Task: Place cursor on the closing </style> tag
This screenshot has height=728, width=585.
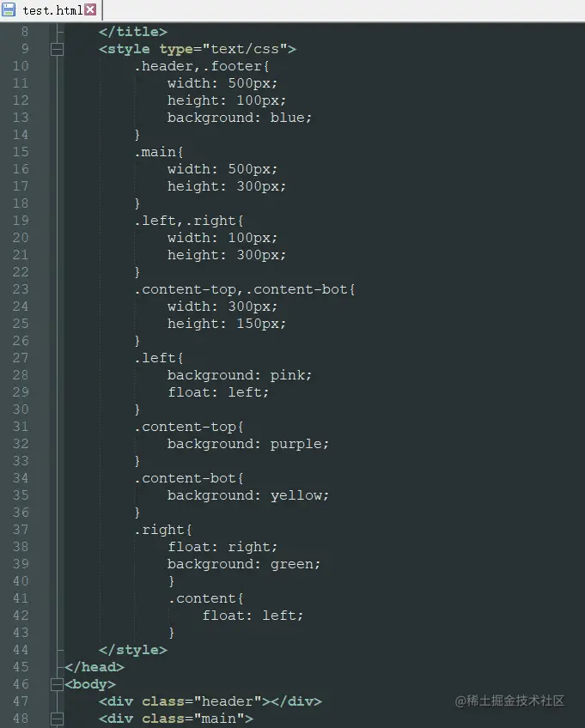Action: pos(133,650)
